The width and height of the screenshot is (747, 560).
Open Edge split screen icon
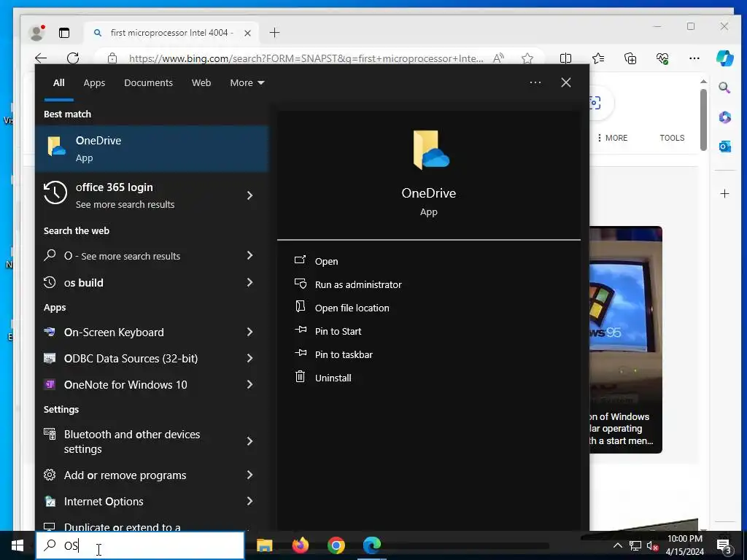(x=565, y=58)
